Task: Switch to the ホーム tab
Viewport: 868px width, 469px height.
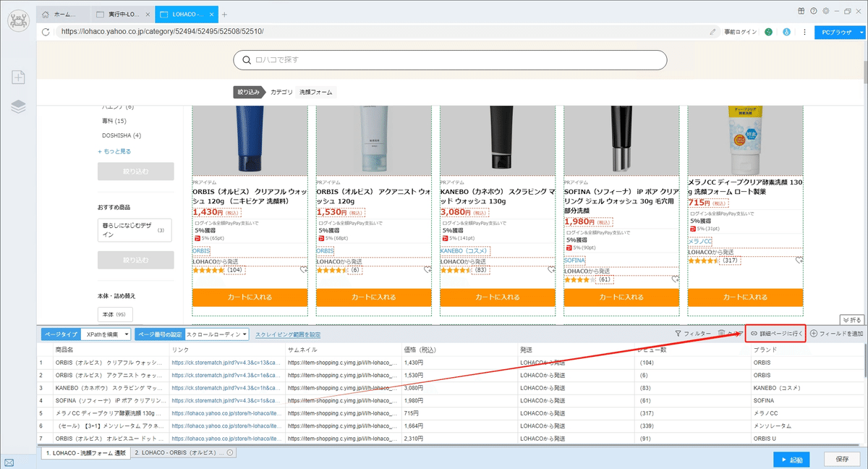Action: pyautogui.click(x=64, y=14)
